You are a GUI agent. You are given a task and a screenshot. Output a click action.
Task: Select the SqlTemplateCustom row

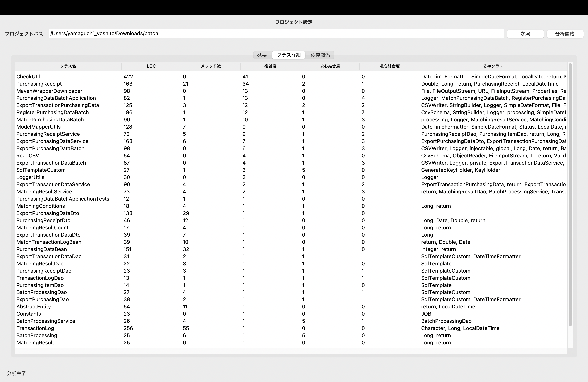pyautogui.click(x=41, y=170)
